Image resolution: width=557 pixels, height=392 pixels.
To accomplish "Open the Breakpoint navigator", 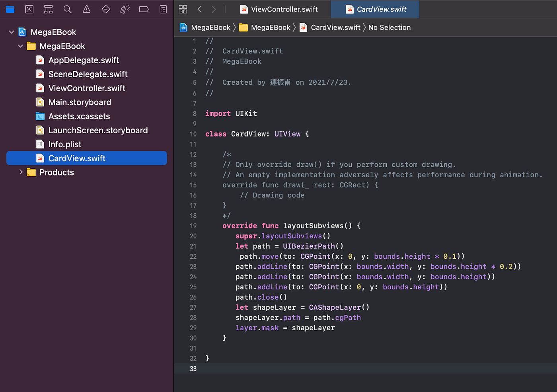I will [144, 9].
